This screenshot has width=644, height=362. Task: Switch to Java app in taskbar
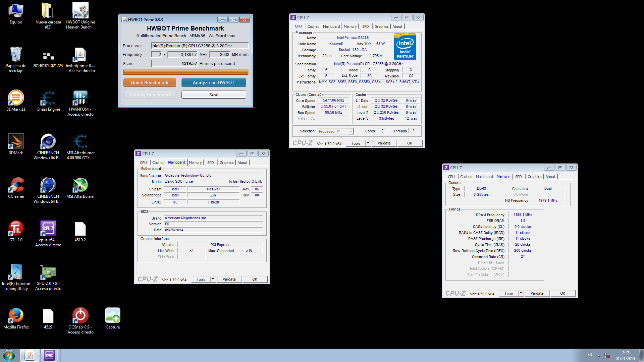click(30, 355)
